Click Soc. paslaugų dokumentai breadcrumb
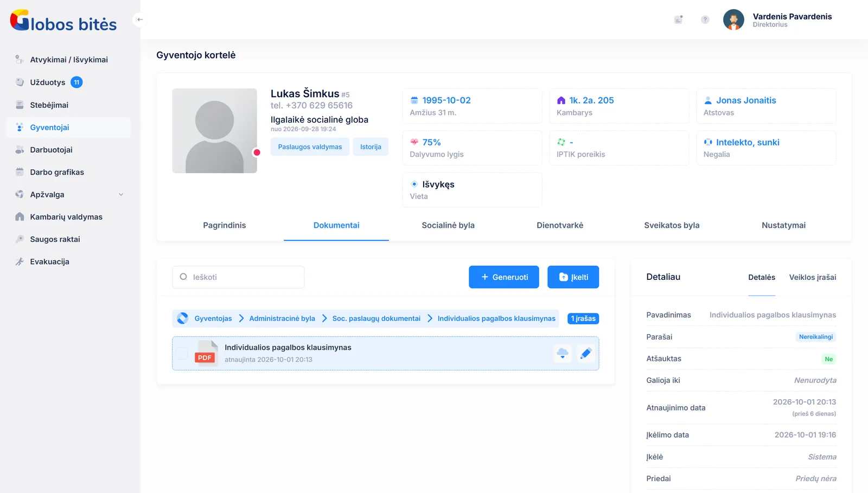 [x=376, y=318]
